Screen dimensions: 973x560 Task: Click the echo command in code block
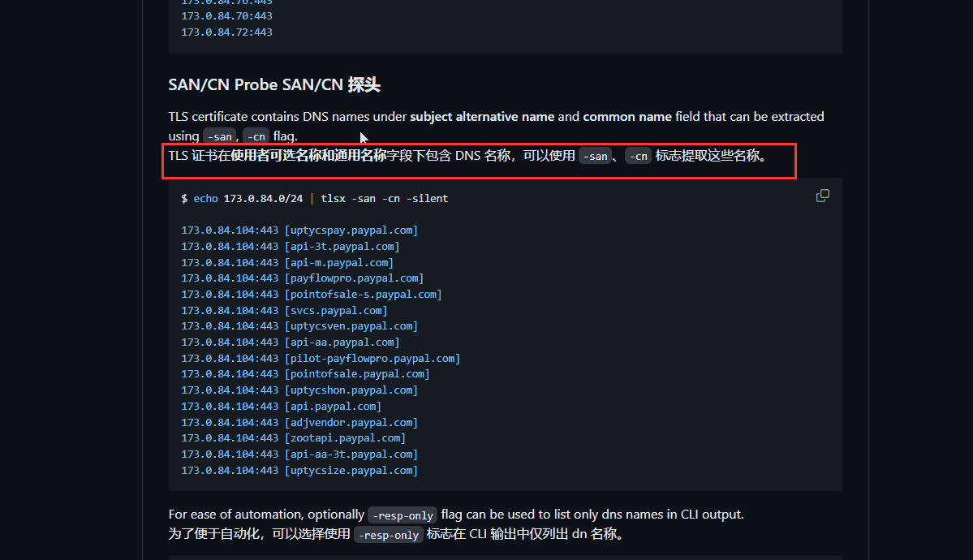(205, 199)
